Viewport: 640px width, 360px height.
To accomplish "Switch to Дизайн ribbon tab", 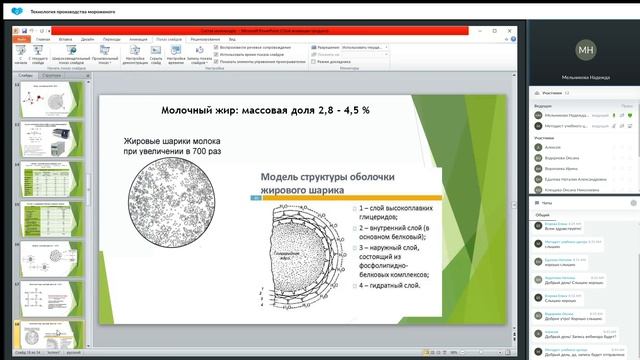I will pyautogui.click(x=87, y=39).
